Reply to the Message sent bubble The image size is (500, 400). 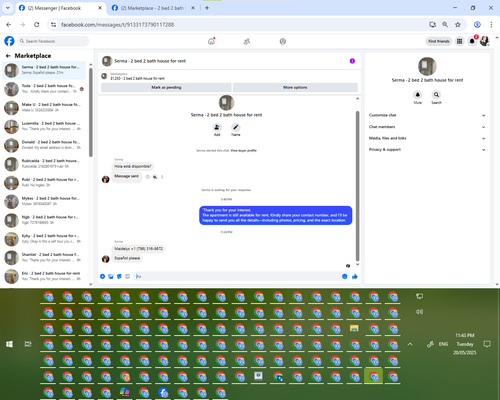tap(155, 177)
